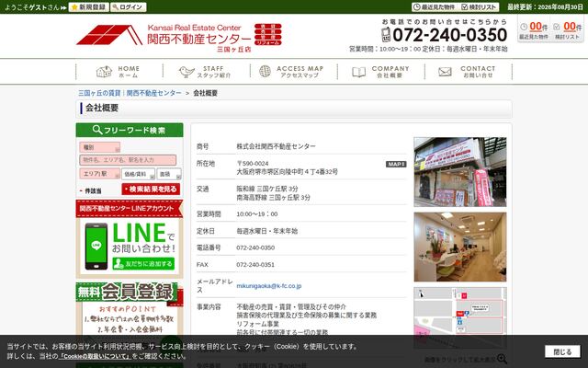588x368 pixels.
Task: Click the mikunigaoka@k-fc.co.jp email link
Action: [269, 286]
